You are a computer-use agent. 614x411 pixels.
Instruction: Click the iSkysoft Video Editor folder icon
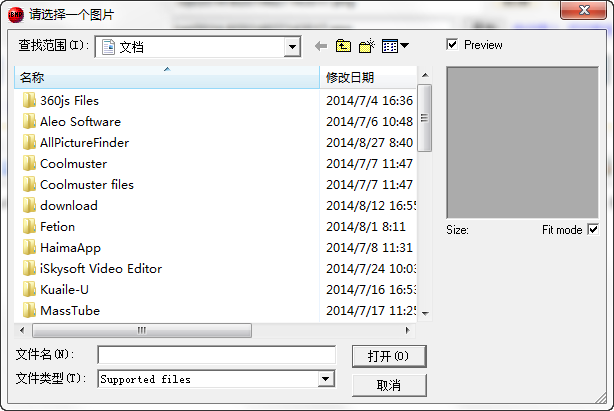[x=29, y=269]
